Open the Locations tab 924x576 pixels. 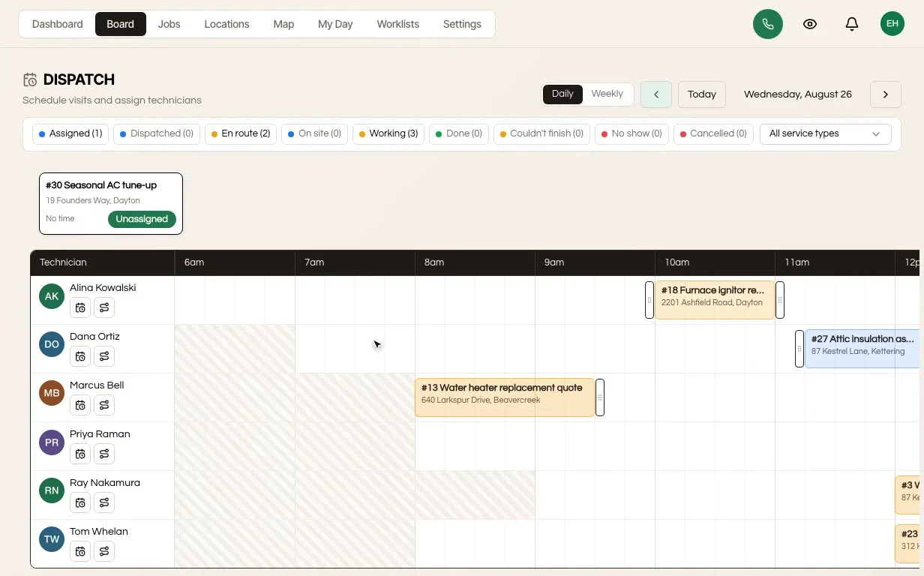[x=226, y=24]
